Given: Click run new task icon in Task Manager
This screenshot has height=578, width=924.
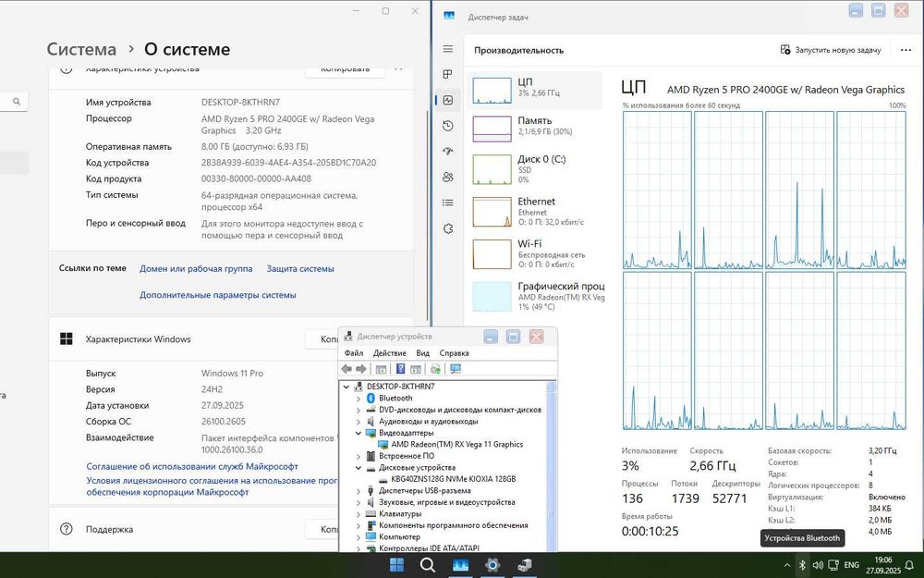Looking at the screenshot, I should point(784,50).
